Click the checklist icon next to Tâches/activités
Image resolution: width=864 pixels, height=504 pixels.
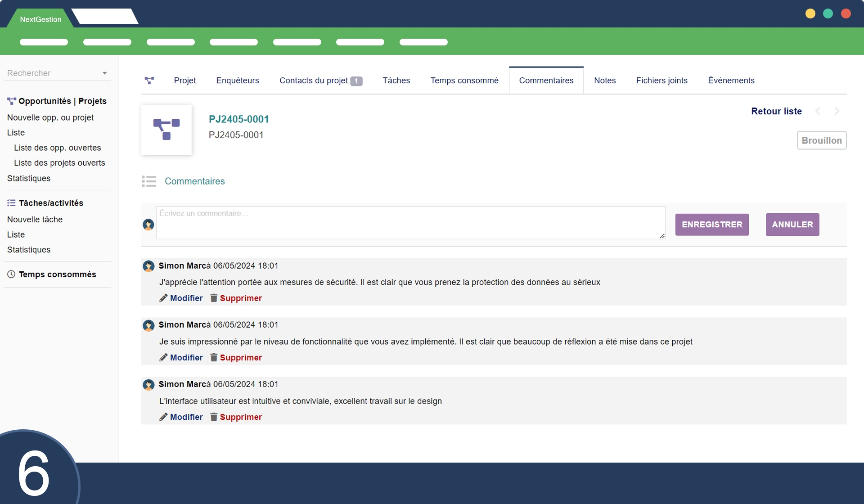tap(11, 203)
